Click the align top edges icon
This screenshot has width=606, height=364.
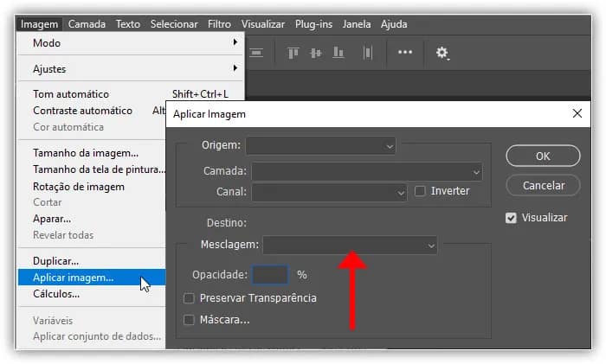coord(293,53)
